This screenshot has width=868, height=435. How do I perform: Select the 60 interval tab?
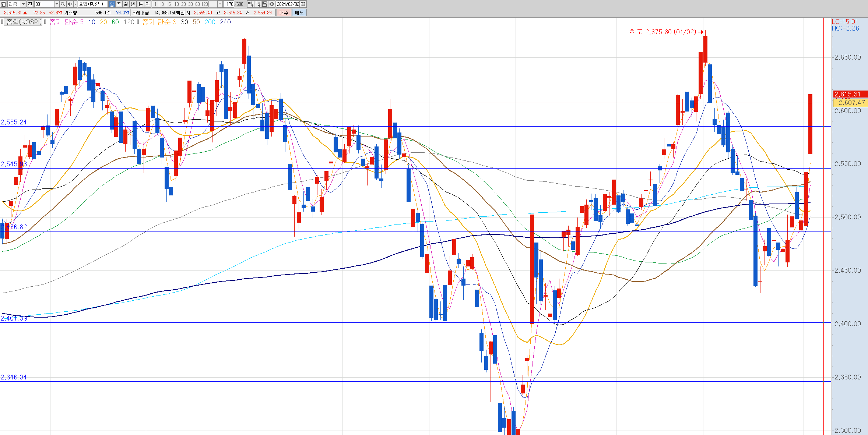tap(197, 4)
